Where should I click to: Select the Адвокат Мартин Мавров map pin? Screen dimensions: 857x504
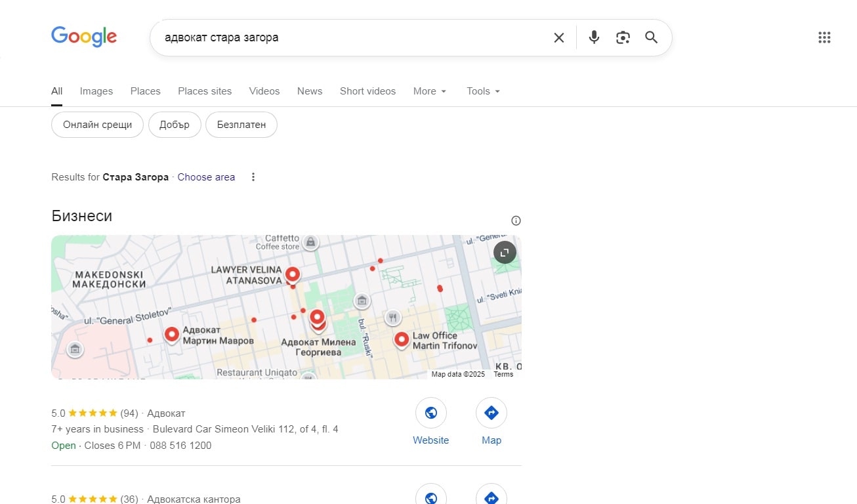(172, 335)
